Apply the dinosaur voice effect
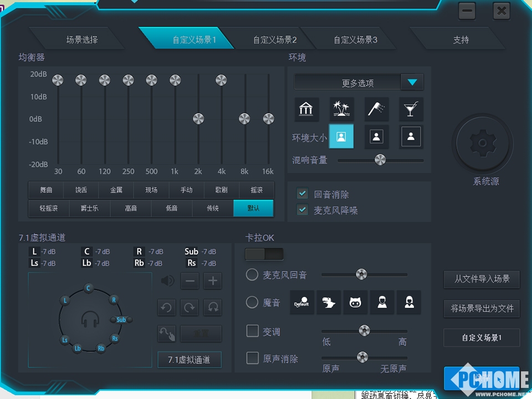 (x=329, y=303)
